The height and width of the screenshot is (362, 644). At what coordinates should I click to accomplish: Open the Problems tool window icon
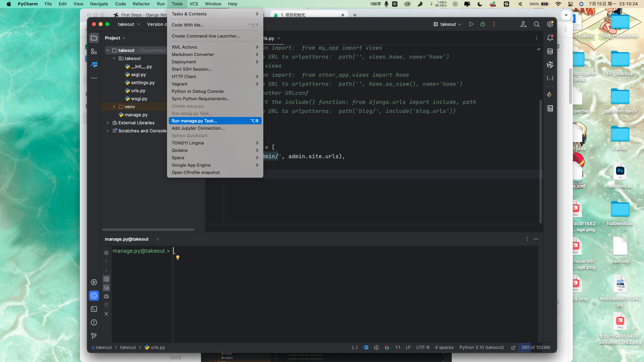pyautogui.click(x=94, y=322)
